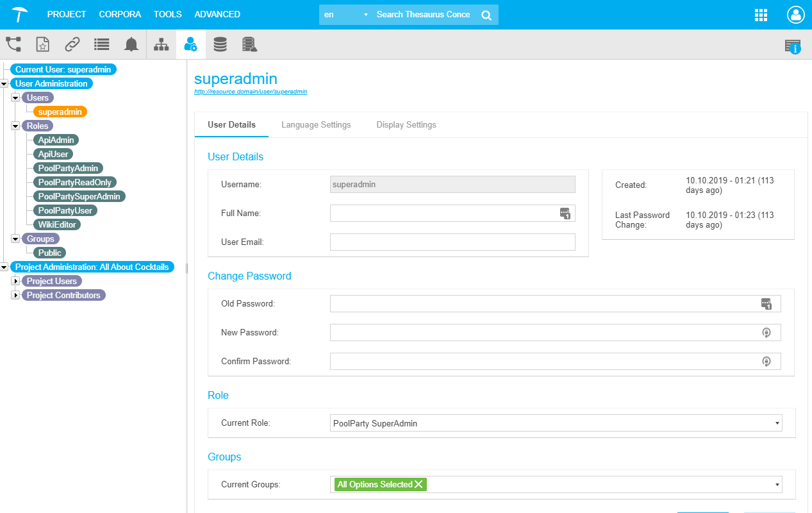
Task: Click the chain link toolbar icon
Action: click(72, 44)
